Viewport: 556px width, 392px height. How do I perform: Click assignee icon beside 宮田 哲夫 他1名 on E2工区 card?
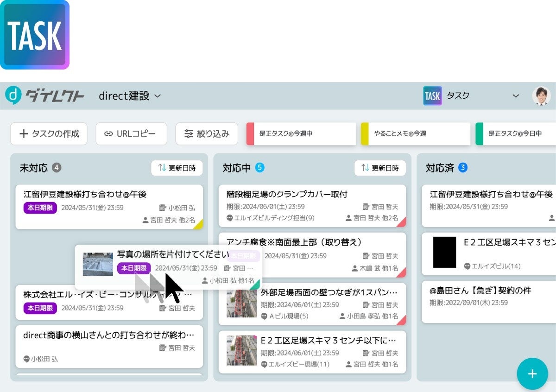[x=349, y=364]
